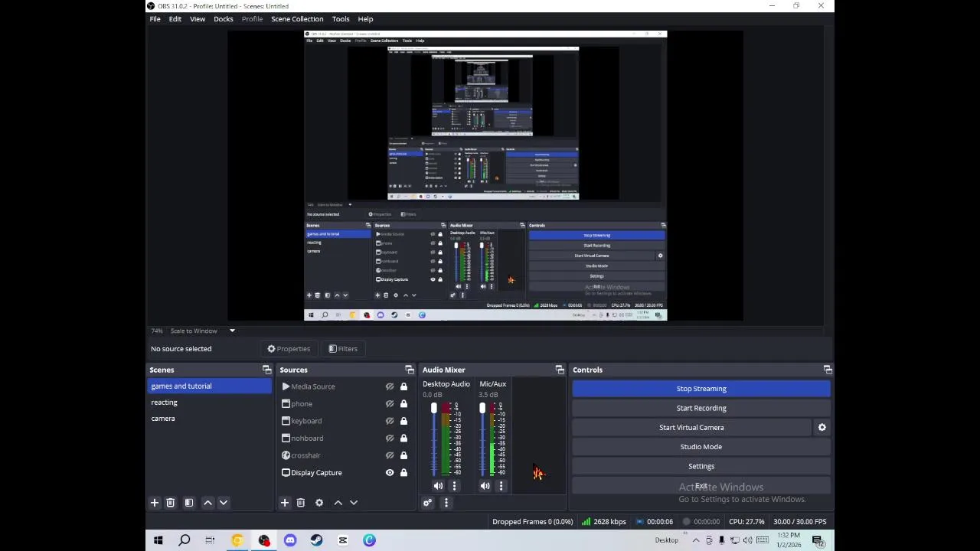
Task: Open the File menu
Action: pos(155,19)
